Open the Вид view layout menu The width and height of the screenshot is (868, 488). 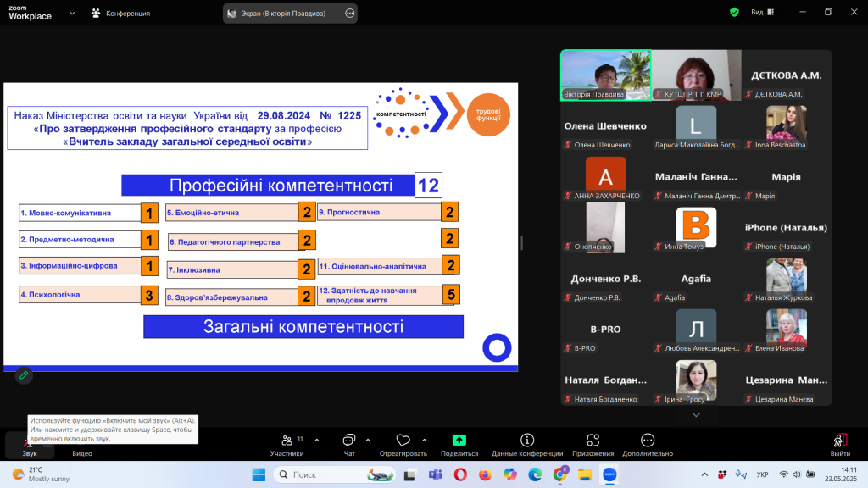[762, 12]
